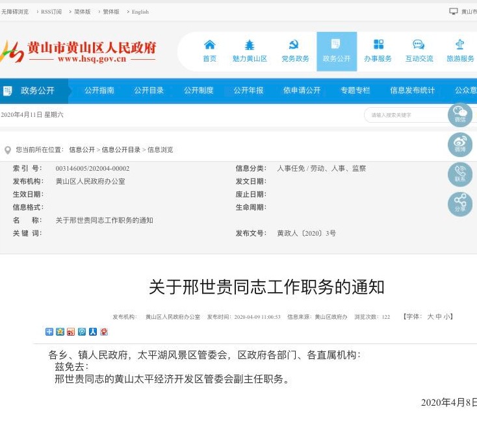Click index number 003146005/202004-00002

pos(92,168)
